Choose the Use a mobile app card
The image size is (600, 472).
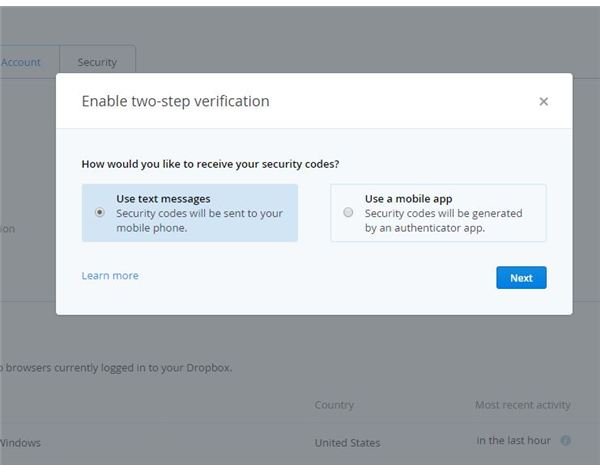(x=438, y=213)
